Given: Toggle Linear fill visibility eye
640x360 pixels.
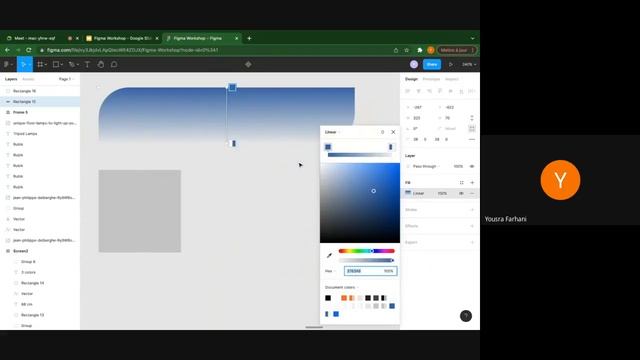Looking at the screenshot, I should 461,193.
